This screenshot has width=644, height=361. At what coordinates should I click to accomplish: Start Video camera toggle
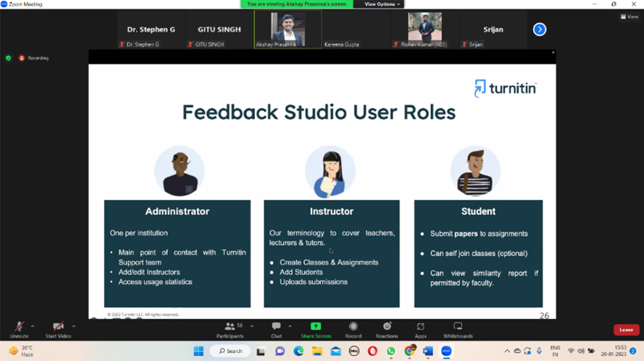point(58,330)
